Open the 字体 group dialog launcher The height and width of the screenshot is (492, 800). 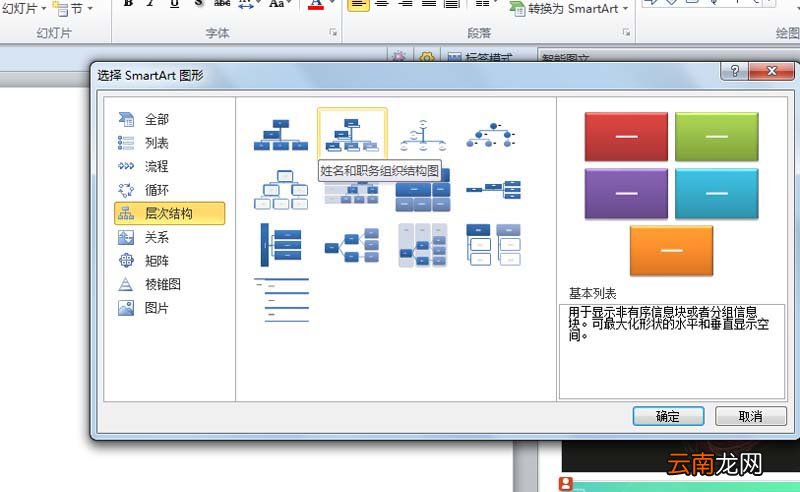pos(333,33)
